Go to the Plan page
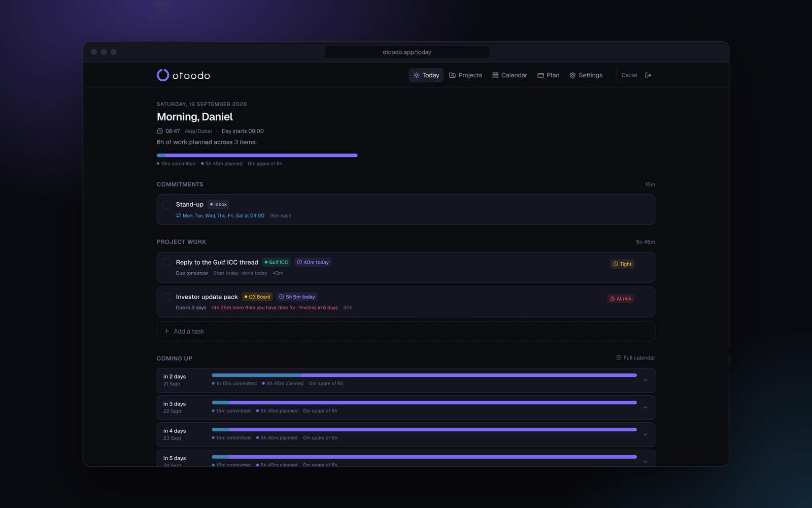Screen dimensions: 812x508 pos(549,75)
